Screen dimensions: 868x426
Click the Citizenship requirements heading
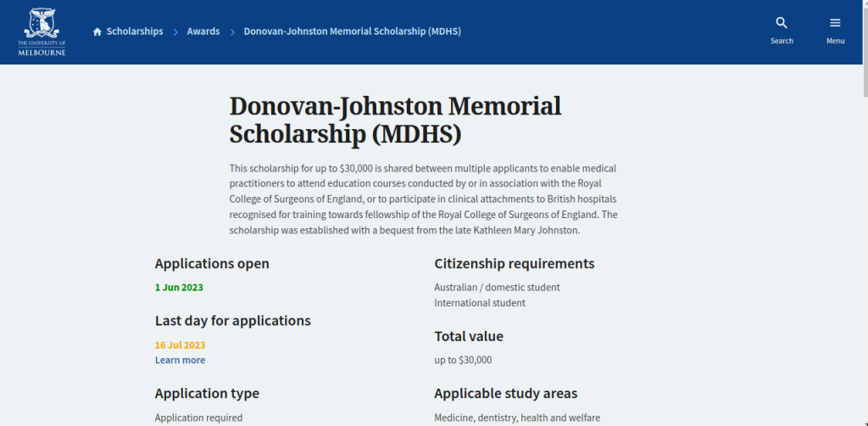coord(514,263)
